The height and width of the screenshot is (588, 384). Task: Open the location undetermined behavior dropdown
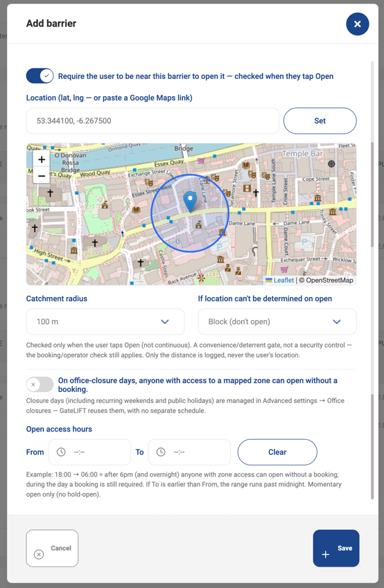click(x=277, y=321)
